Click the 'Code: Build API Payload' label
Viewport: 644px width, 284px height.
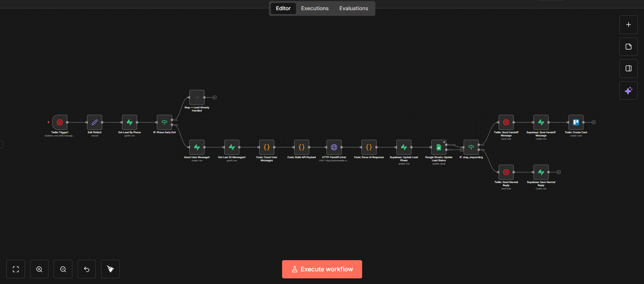[301, 157]
